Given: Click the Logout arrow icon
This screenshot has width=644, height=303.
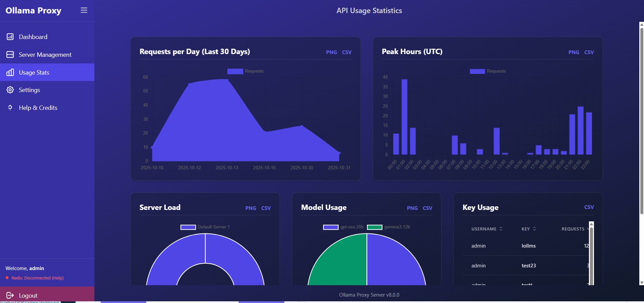Looking at the screenshot, I should point(10,295).
